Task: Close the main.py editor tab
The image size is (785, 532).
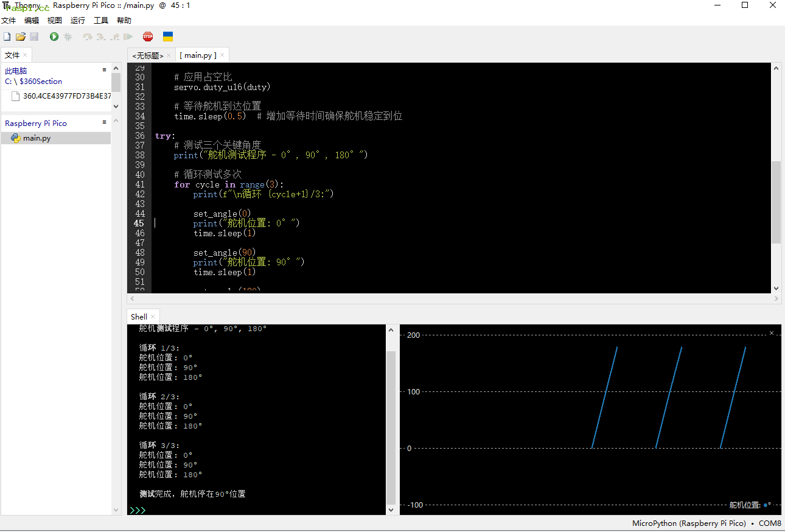Action: point(223,55)
